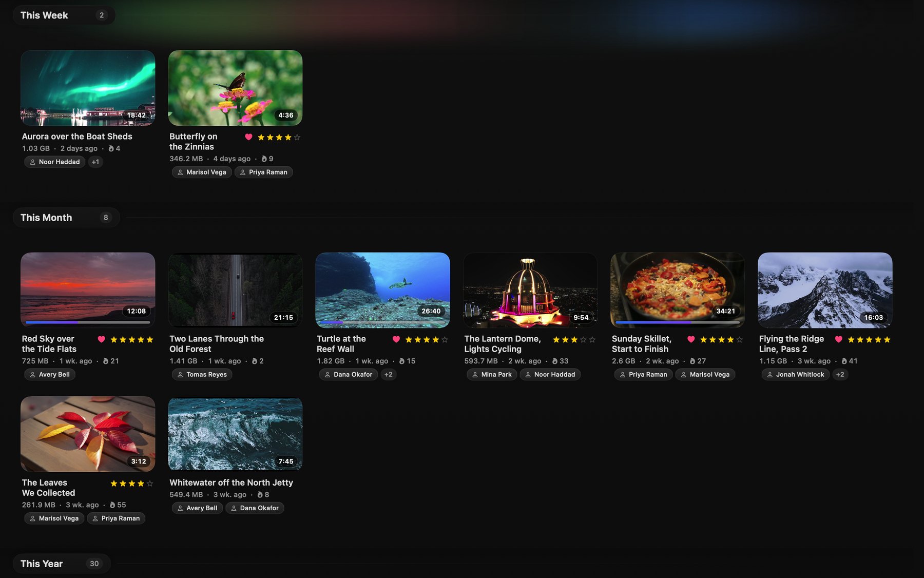Seek in Red Sky over the Tide Flats progress bar
Image resolution: width=924 pixels, height=578 pixels.
(88, 322)
